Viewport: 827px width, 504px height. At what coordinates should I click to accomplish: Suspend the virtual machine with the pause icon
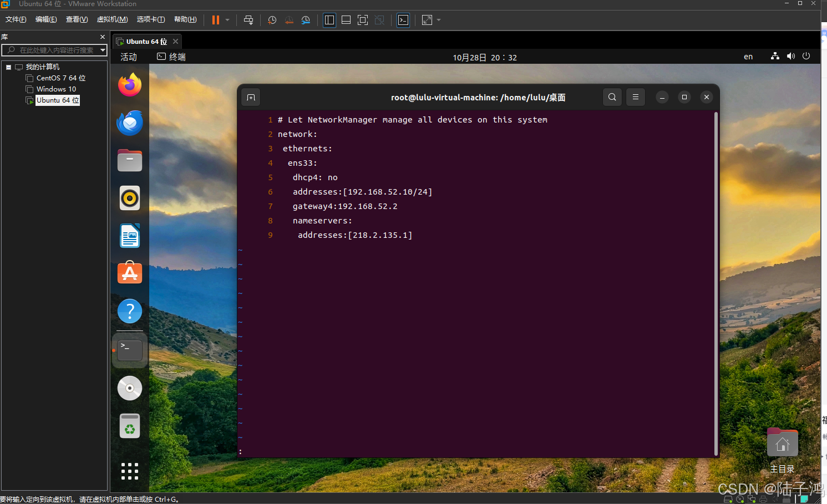click(x=215, y=20)
